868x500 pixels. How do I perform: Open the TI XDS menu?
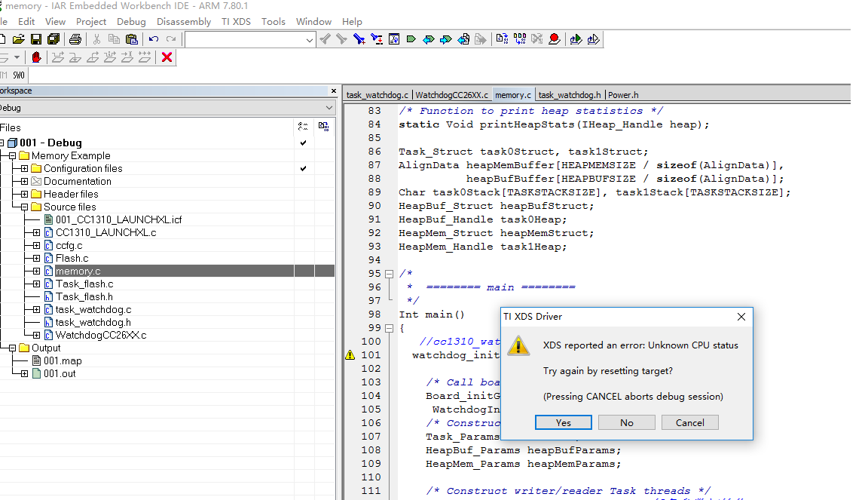[x=236, y=21]
